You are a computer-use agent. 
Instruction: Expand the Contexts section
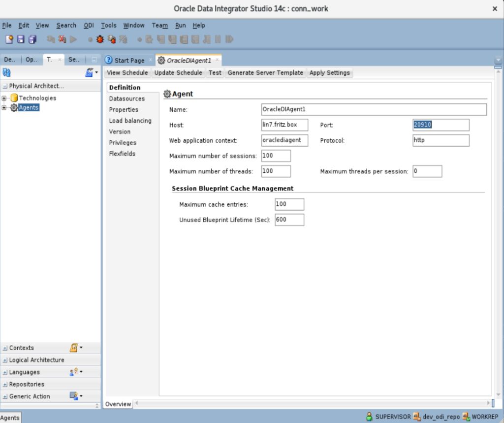(x=5, y=348)
